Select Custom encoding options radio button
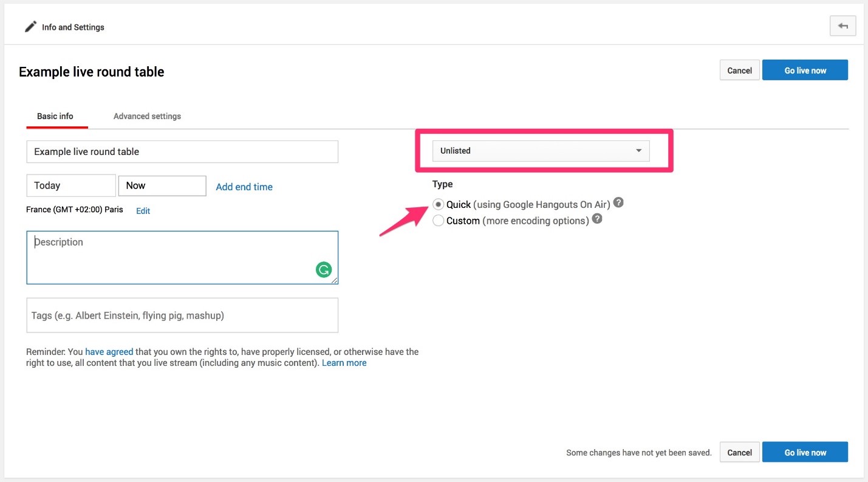Image resolution: width=868 pixels, height=482 pixels. 438,221
